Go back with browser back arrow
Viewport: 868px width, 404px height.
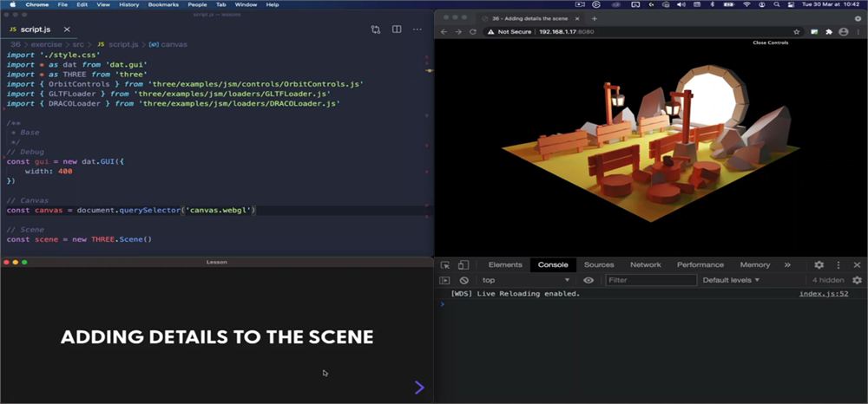[444, 31]
